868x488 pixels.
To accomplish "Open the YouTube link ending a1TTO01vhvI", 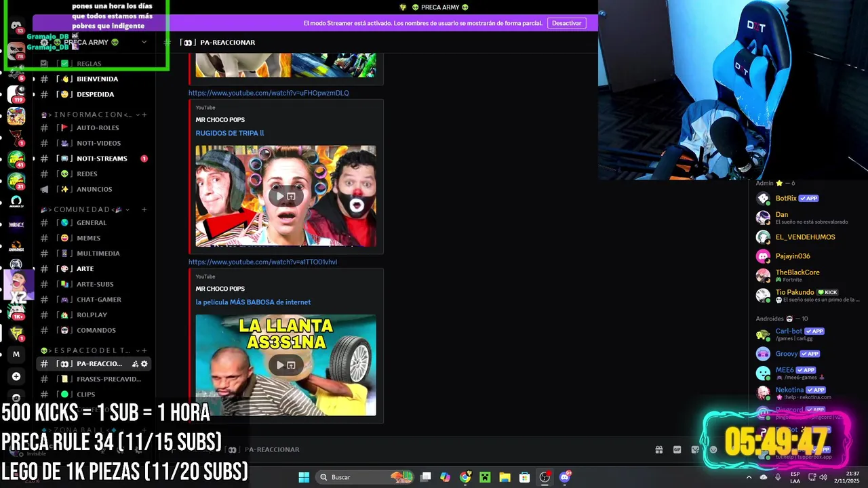I will click(x=262, y=262).
